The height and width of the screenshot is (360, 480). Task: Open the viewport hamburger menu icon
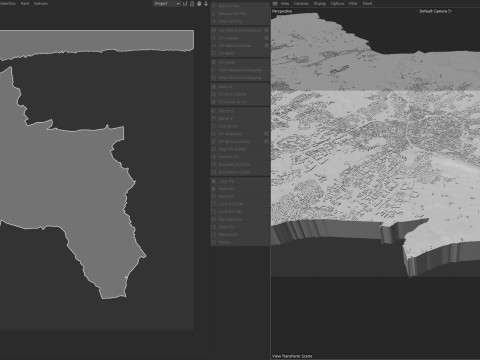[275, 4]
